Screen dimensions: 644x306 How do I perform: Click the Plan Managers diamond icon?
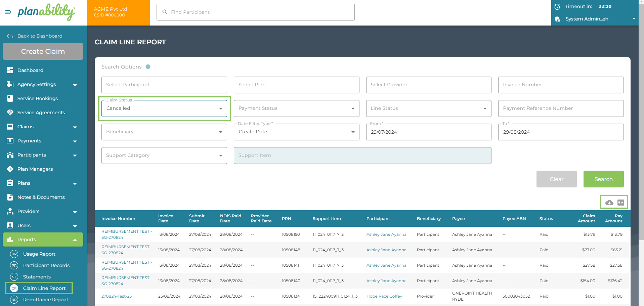[10, 169]
